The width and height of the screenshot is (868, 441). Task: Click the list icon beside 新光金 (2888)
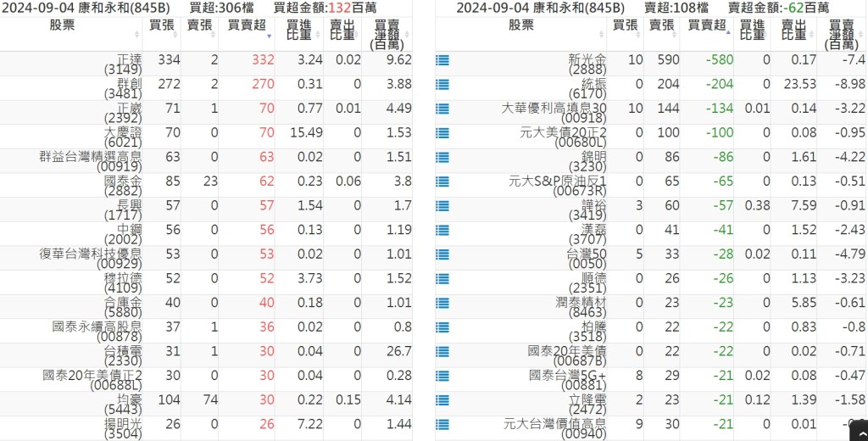click(442, 60)
